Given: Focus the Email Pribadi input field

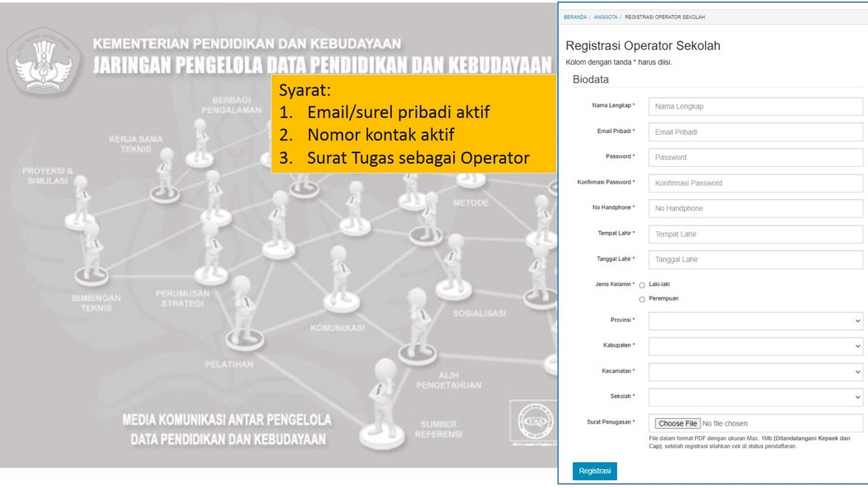Looking at the screenshot, I should (755, 132).
